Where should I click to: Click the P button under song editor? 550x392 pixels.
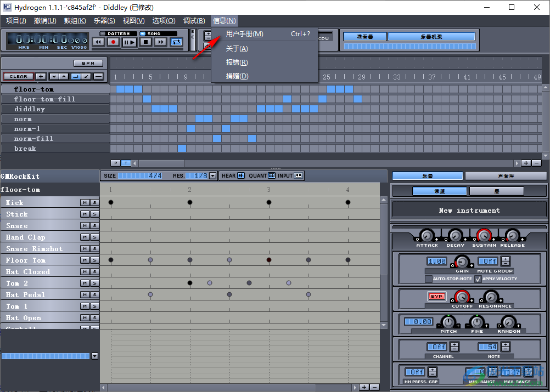coord(115,163)
